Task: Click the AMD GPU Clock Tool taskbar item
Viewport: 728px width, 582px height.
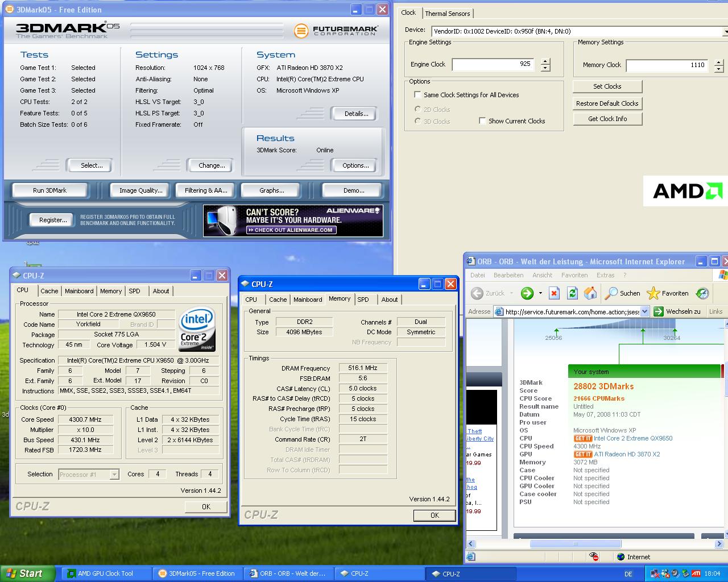Action: tap(106, 573)
